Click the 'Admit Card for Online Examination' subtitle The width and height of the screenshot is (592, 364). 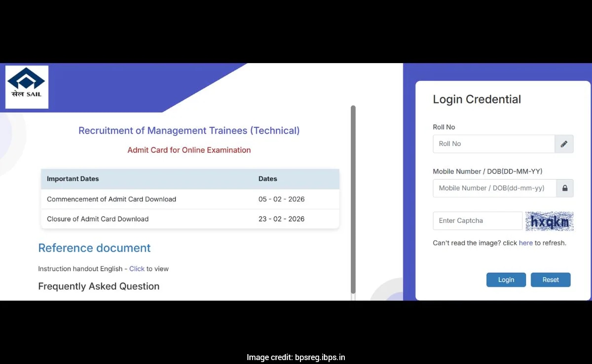click(189, 150)
